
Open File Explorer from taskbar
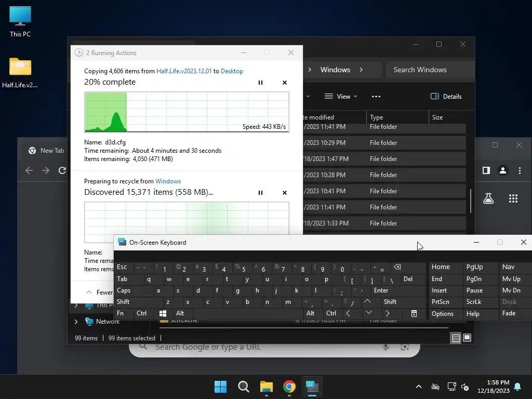tap(267, 387)
